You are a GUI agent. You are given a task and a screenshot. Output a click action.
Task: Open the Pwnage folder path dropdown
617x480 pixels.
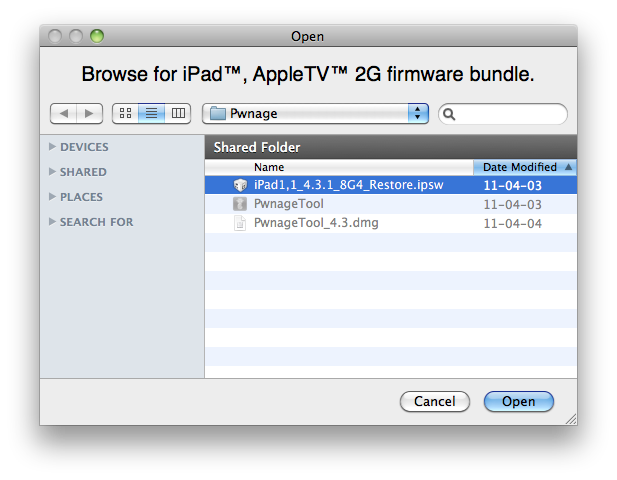[x=315, y=114]
